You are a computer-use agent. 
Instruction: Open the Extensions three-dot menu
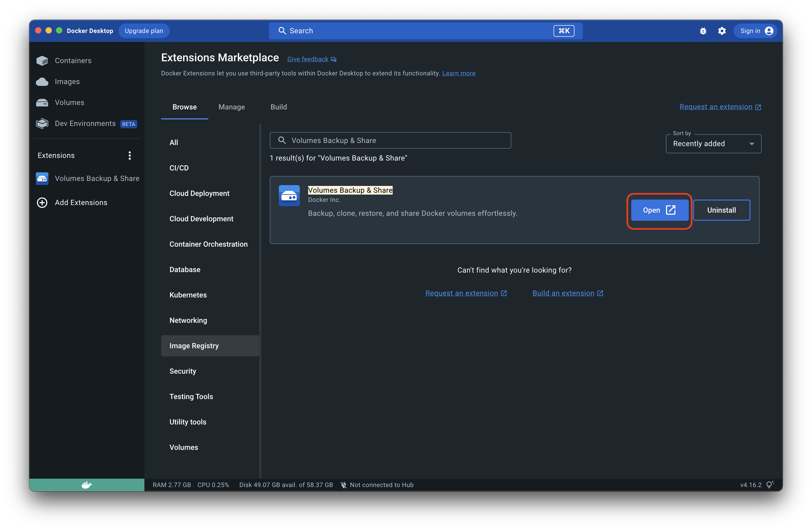tap(130, 156)
